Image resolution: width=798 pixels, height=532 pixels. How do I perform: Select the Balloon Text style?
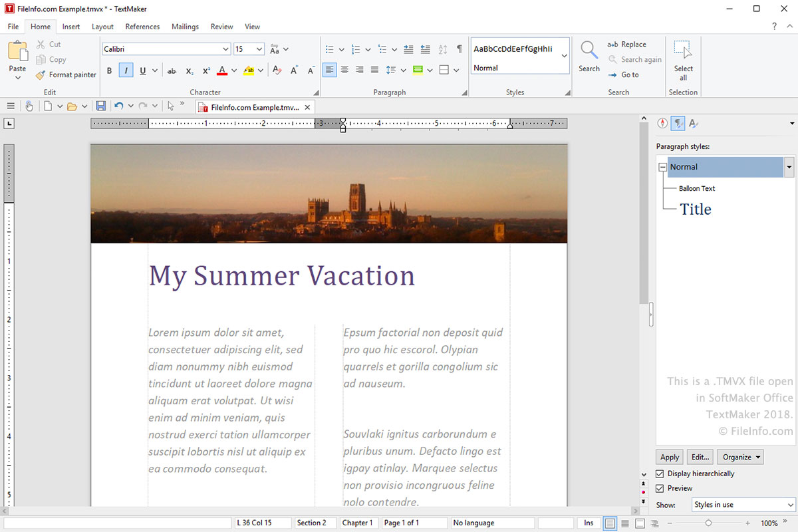pyautogui.click(x=697, y=189)
